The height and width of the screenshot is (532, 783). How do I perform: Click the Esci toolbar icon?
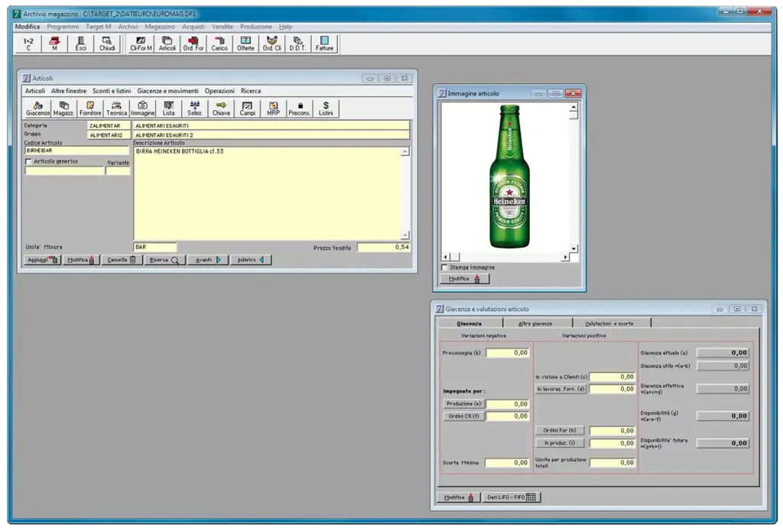[x=80, y=44]
